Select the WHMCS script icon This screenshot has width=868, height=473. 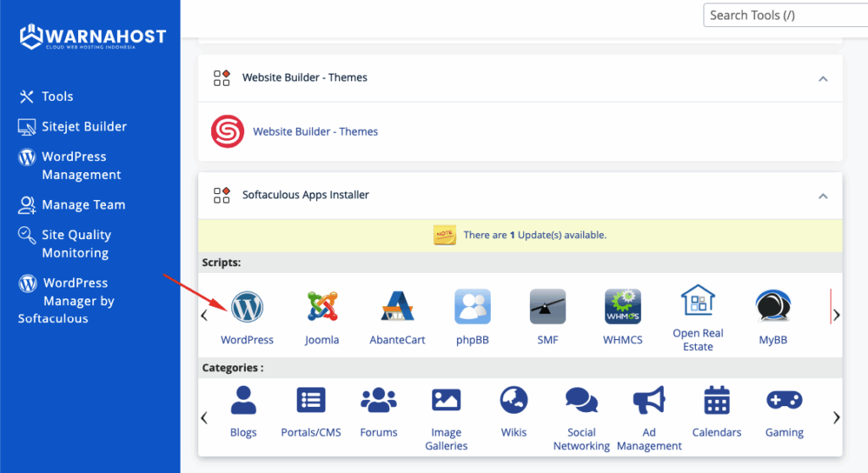[x=623, y=306]
